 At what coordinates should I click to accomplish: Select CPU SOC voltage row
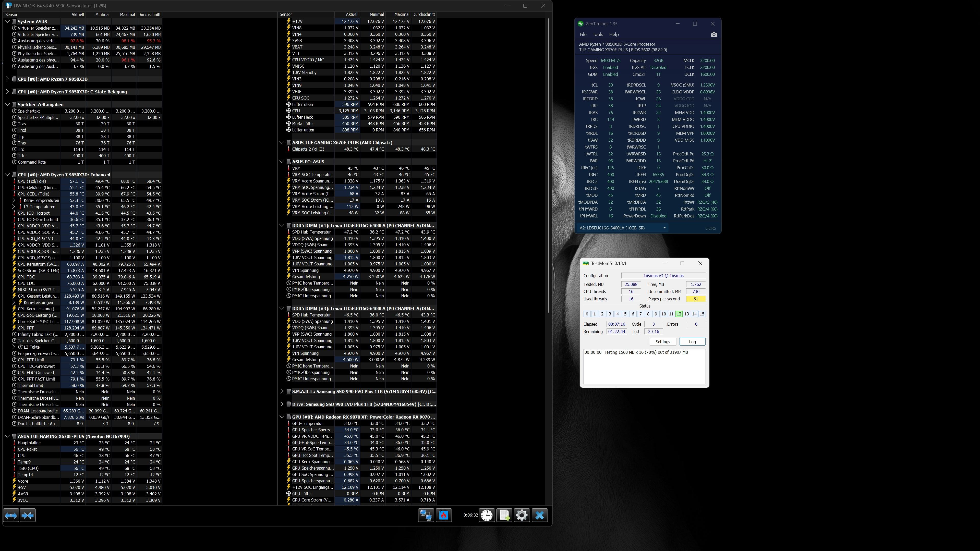(357, 98)
